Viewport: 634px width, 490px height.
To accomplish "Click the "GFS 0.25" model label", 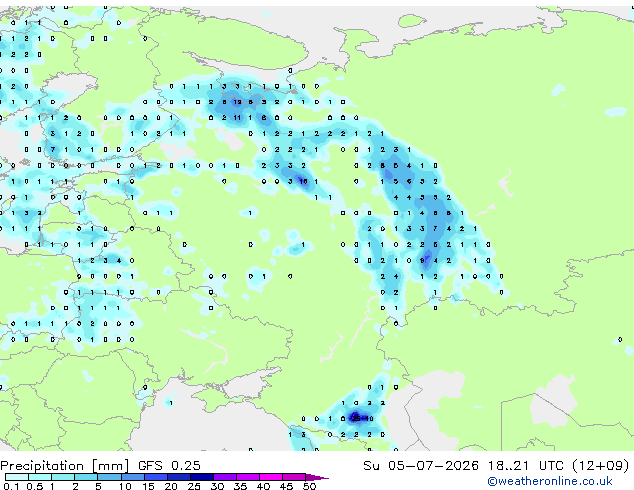I will 169,465.
